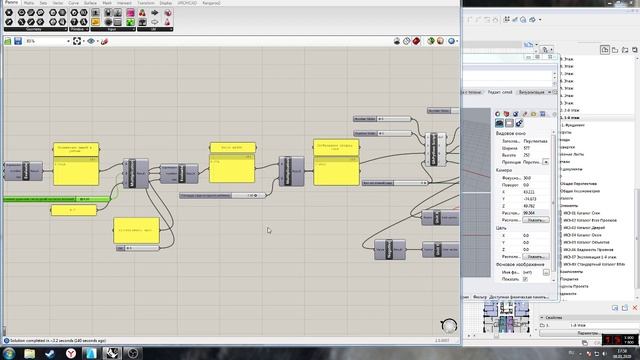Select the black arrow Relay icon in Util
The height and width of the screenshot is (360, 640).
pos(155,13)
